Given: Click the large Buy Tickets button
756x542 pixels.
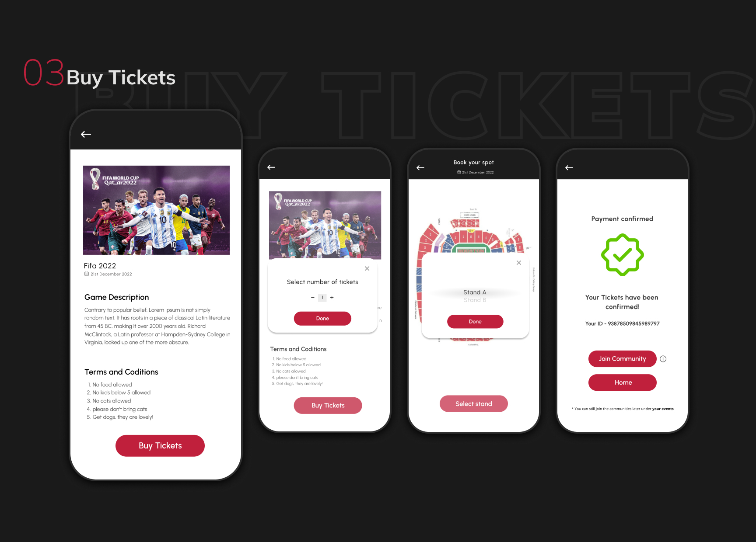Looking at the screenshot, I should (160, 445).
